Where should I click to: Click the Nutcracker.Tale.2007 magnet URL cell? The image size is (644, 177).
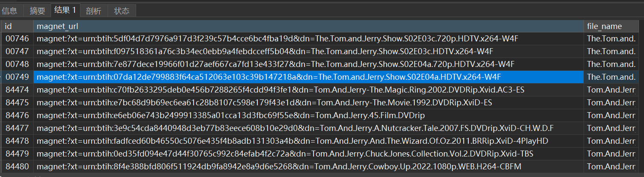[x=295, y=128]
